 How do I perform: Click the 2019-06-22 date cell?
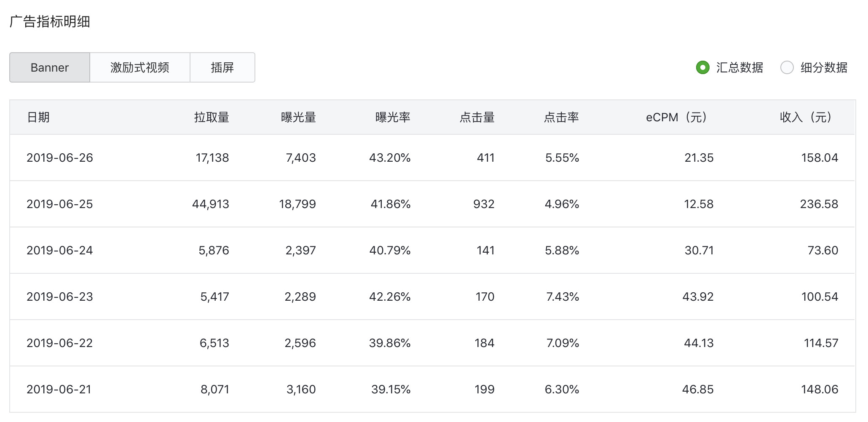coord(60,343)
